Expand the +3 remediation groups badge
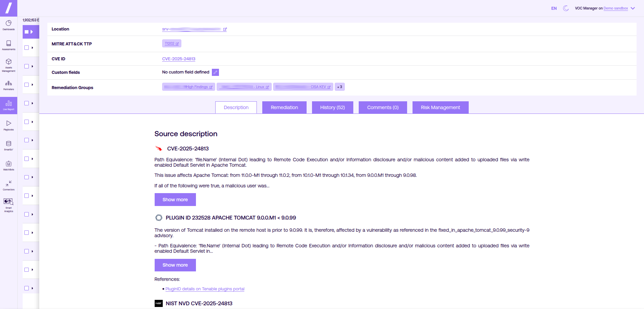644x309 pixels. click(339, 87)
